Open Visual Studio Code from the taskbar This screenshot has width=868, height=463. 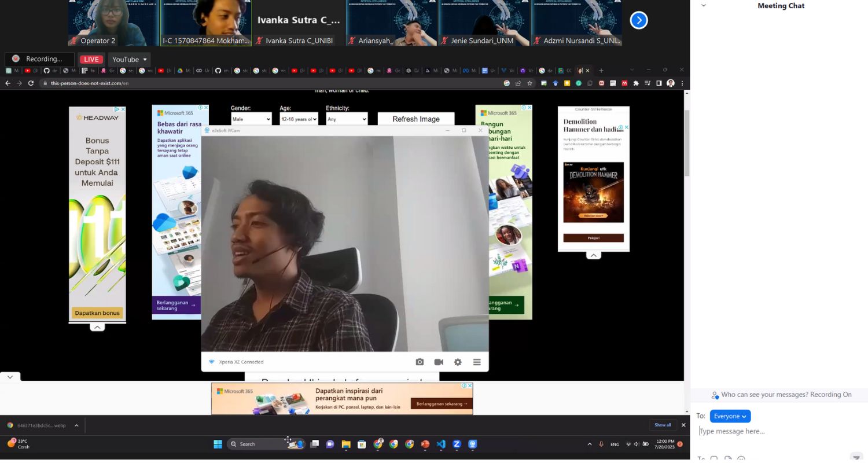(x=441, y=444)
